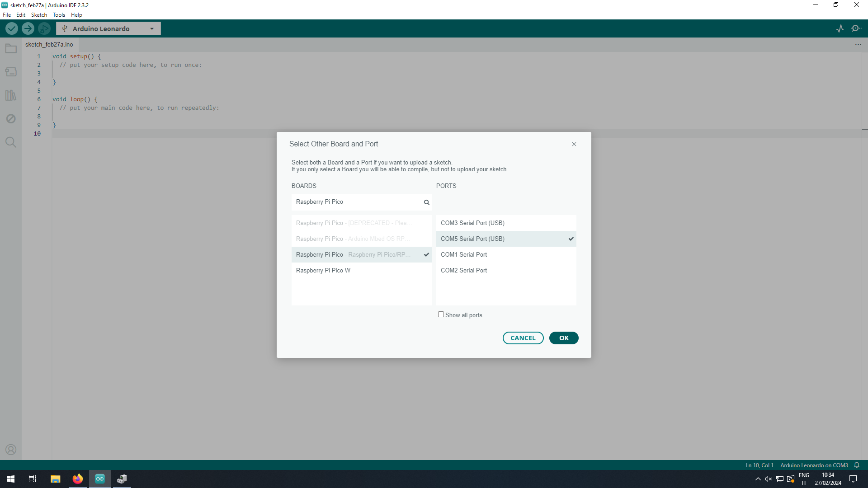Confirm selection with the OK button
The height and width of the screenshot is (488, 868).
point(564,338)
